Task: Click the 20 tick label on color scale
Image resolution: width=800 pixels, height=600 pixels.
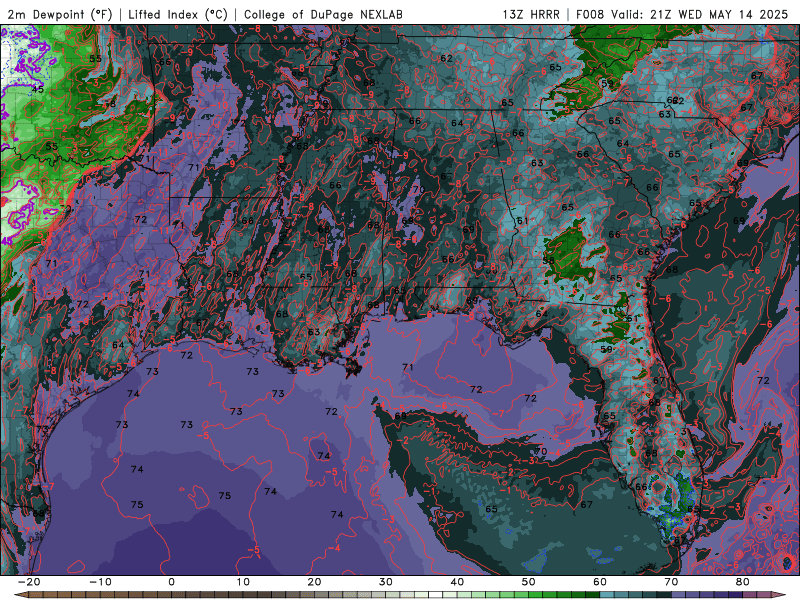Action: (x=314, y=582)
